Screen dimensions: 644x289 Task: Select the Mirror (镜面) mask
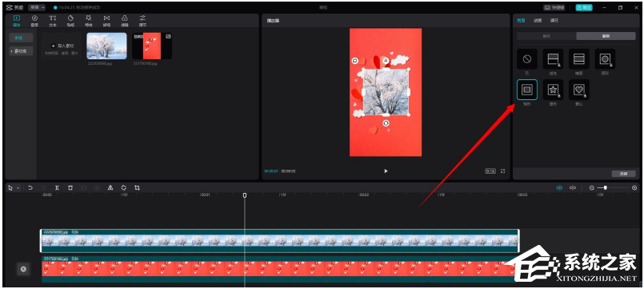tap(578, 59)
